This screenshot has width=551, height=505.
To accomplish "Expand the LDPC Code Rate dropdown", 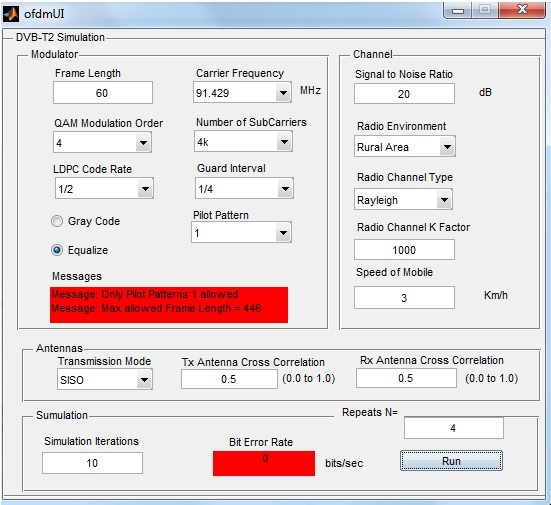I will [x=104, y=189].
